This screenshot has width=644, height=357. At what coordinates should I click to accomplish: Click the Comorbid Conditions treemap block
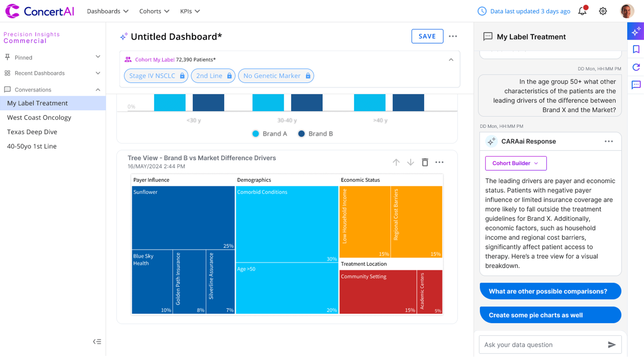287,224
